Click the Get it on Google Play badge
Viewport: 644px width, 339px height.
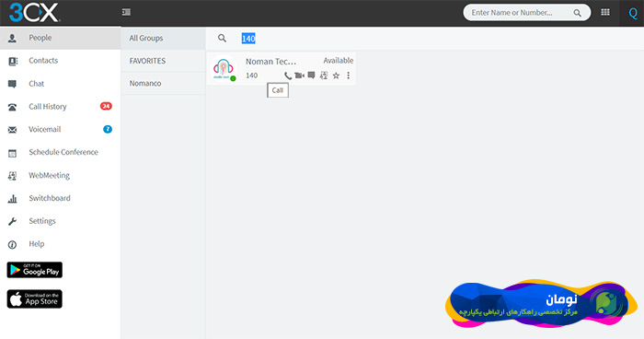tap(35, 270)
